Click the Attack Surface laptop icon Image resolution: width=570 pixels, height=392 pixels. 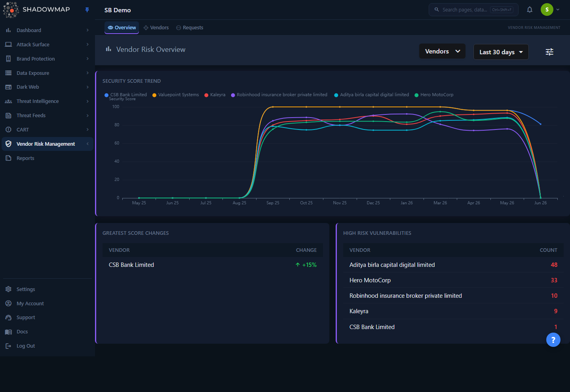[8, 44]
